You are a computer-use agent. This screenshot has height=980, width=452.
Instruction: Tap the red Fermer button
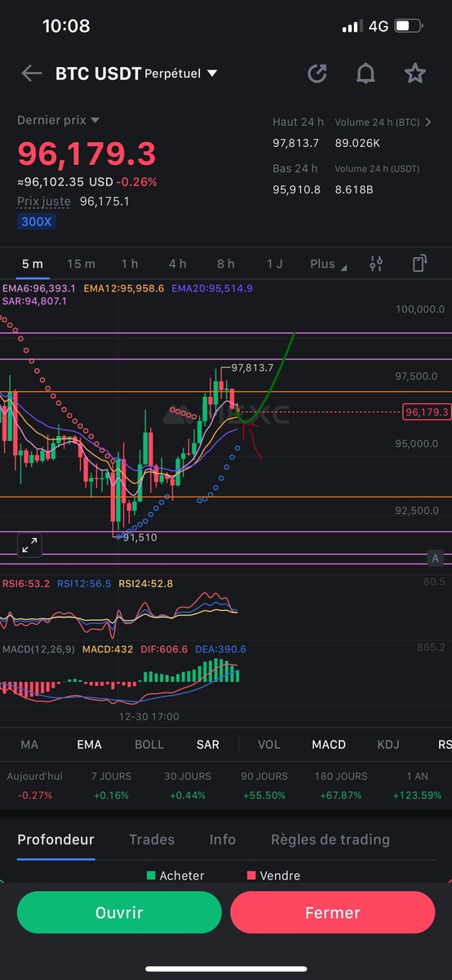click(x=332, y=912)
